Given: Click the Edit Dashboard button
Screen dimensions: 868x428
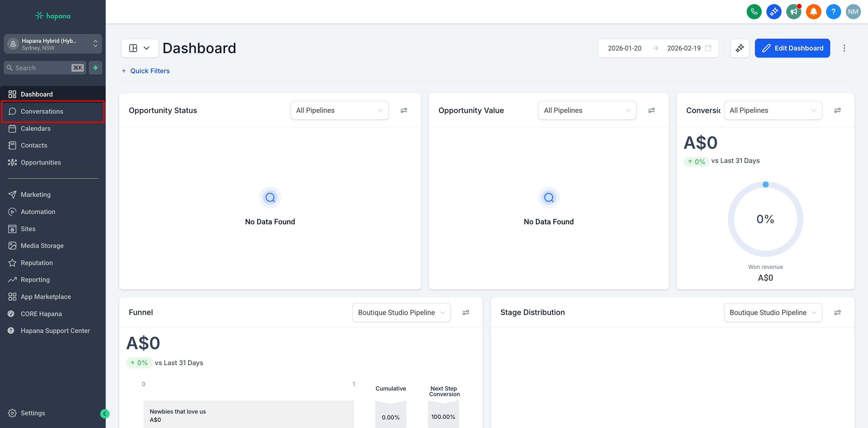Looking at the screenshot, I should coord(792,48).
